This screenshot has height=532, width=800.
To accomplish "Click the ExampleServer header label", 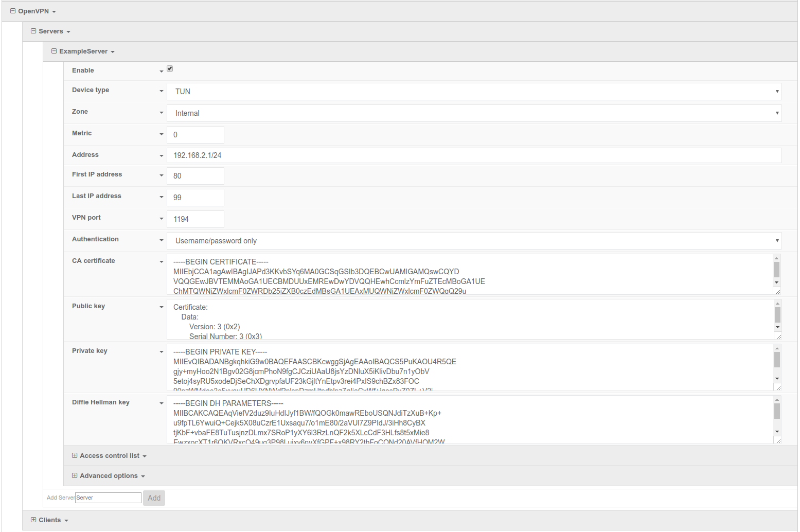I will (83, 51).
